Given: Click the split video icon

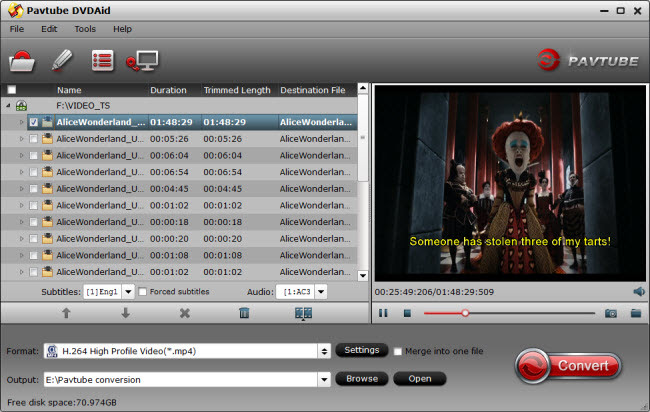Looking at the screenshot, I should tap(303, 313).
